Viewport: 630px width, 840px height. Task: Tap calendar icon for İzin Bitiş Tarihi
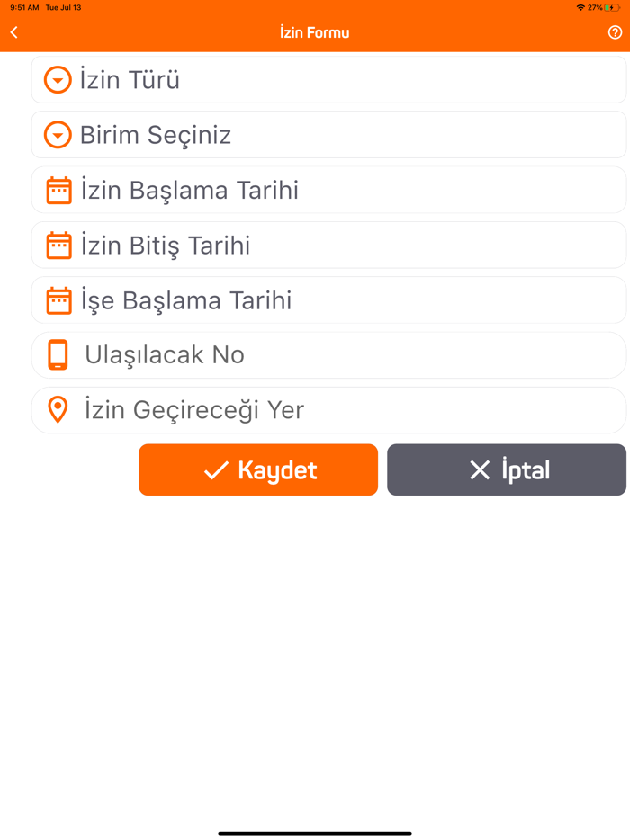tap(58, 246)
